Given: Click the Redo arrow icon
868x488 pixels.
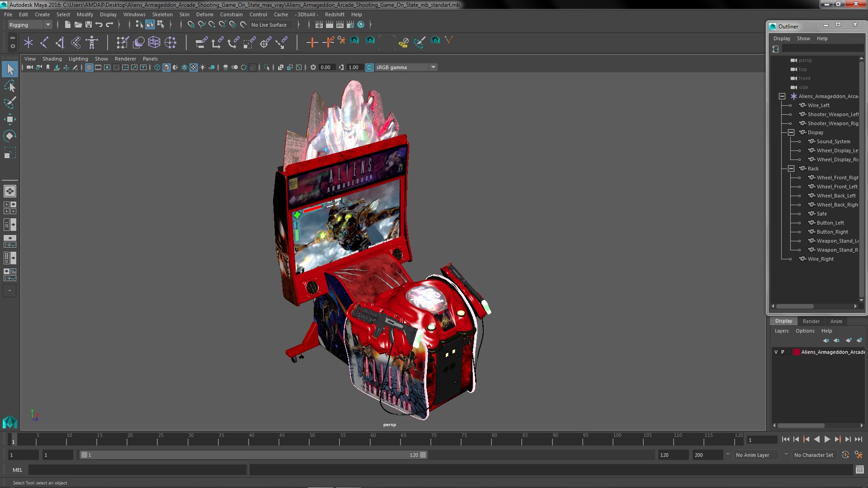Looking at the screenshot, I should tap(109, 25).
